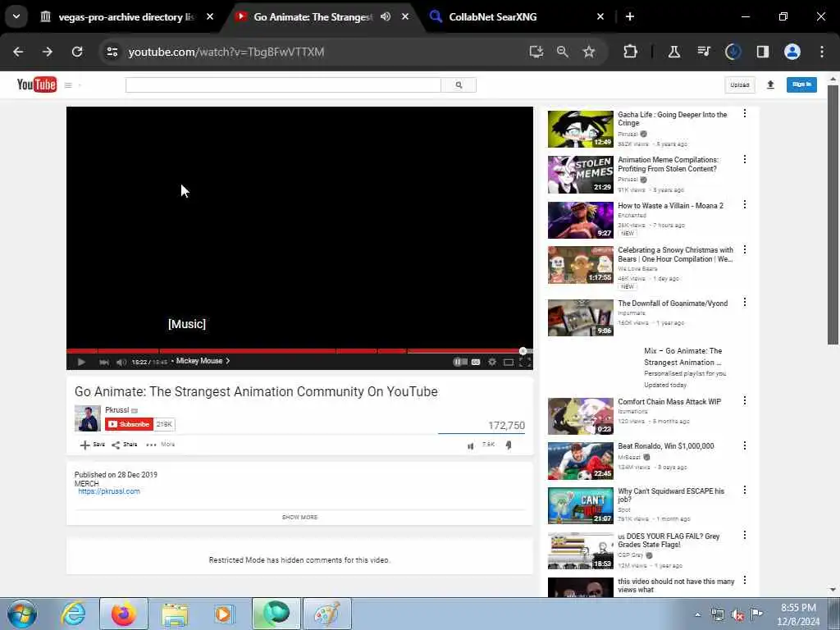This screenshot has width=840, height=630.
Task: Share the video
Action: (x=125, y=445)
